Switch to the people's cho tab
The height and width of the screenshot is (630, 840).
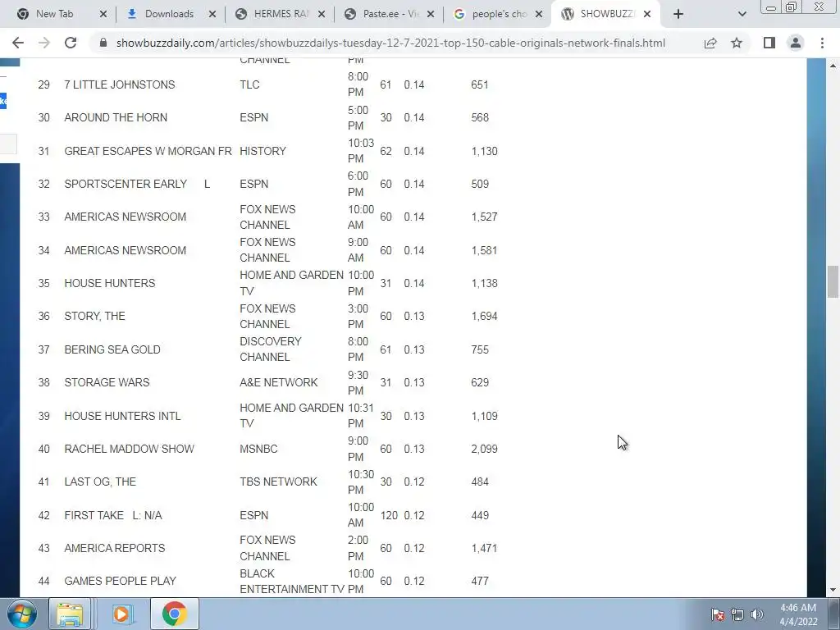coord(498,14)
